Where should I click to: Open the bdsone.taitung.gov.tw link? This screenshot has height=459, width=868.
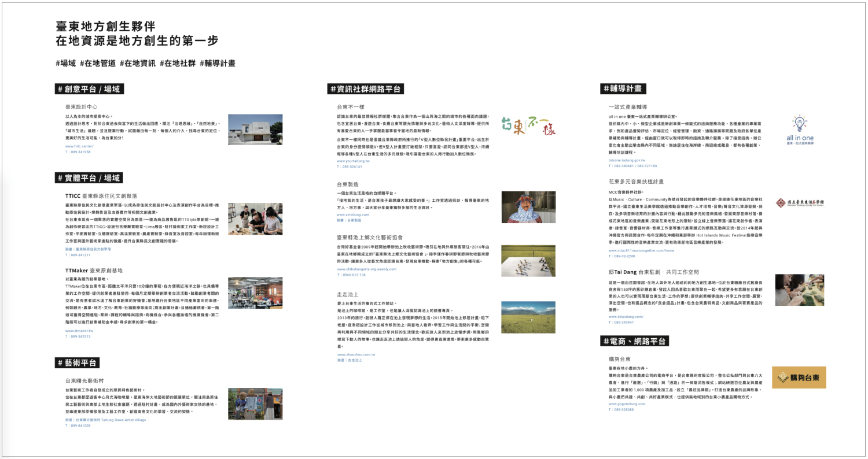pyautogui.click(x=627, y=160)
